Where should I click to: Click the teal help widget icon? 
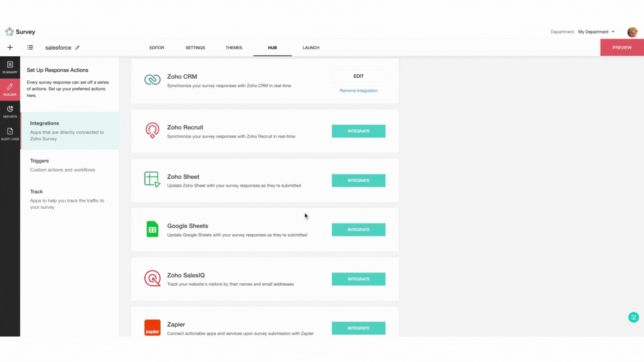pos(633,317)
